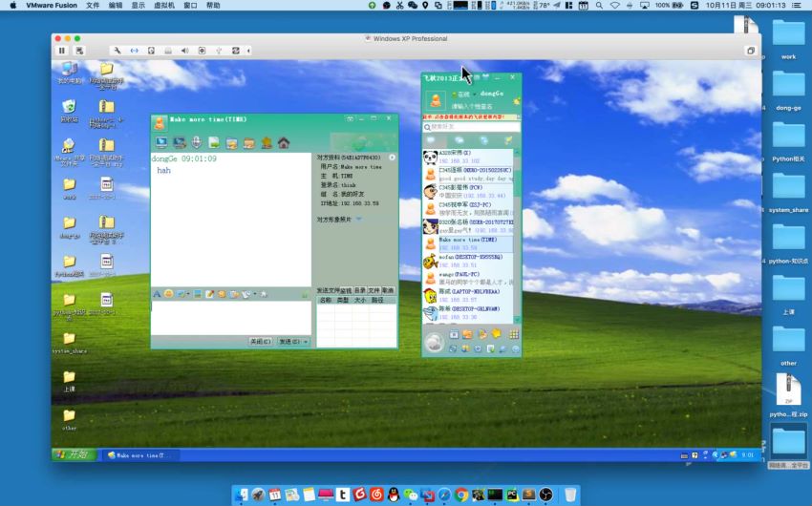The height and width of the screenshot is (506, 812).
Task: Collapse contact info panel round button
Action: coord(392,158)
